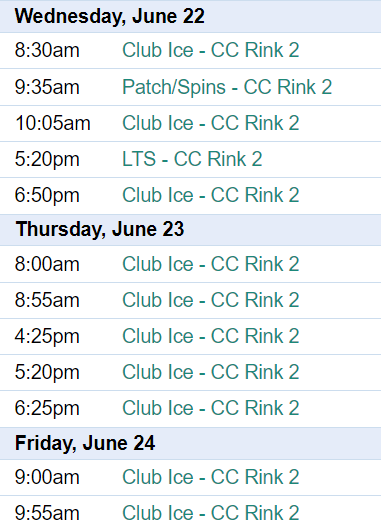This screenshot has width=381, height=529.
Task: Open the Thursday 4:25pm Club Ice event
Action: (211, 336)
